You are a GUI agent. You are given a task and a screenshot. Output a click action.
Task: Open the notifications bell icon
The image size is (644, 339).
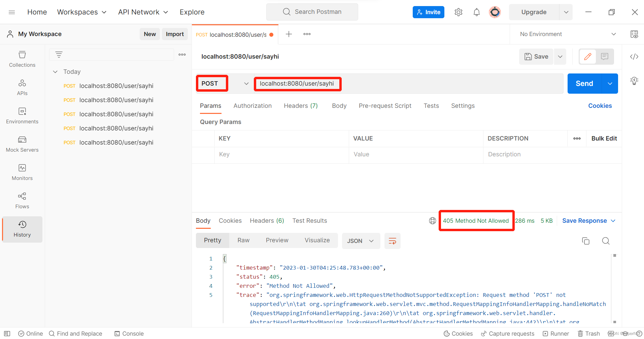[x=476, y=12]
